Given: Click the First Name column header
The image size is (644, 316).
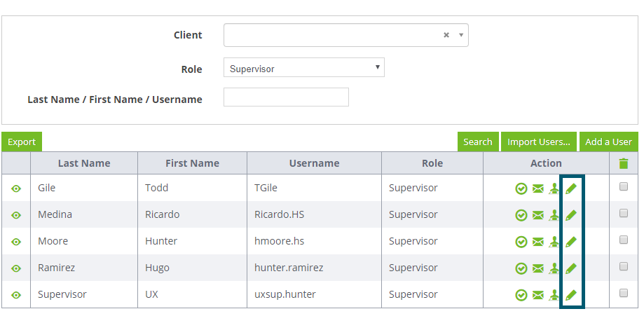Looking at the screenshot, I should (x=192, y=163).
